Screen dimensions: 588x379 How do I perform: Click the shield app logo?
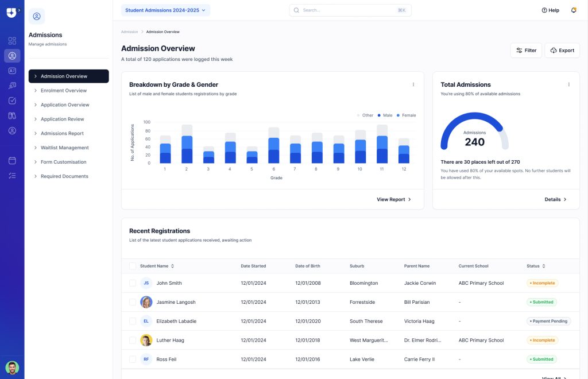click(x=11, y=13)
